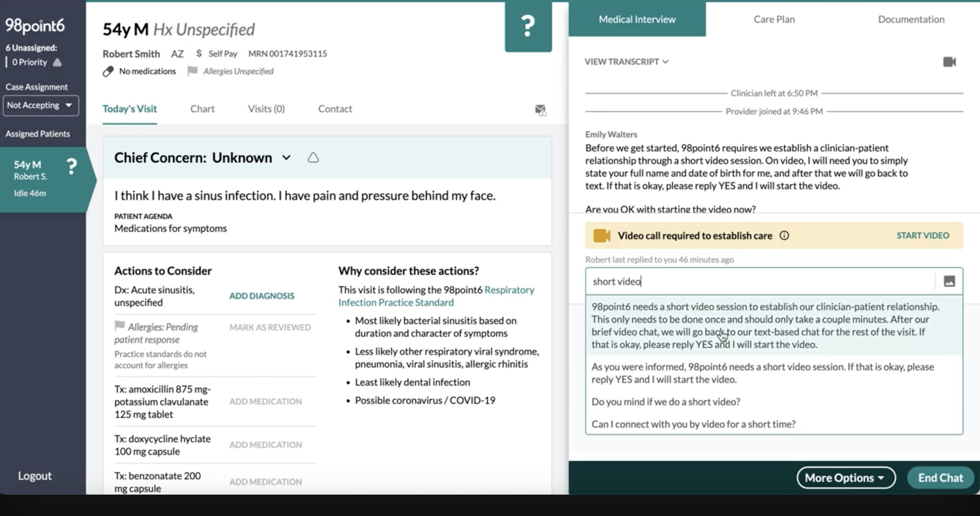This screenshot has height=516, width=980.
Task: Click '6 Unassigned:' text
Action: coord(31,47)
